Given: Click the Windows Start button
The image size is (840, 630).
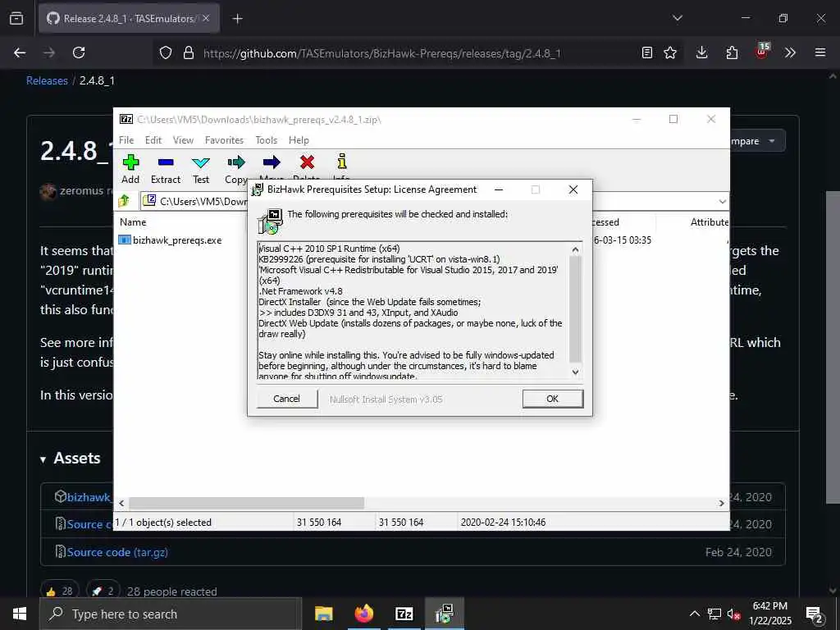Looking at the screenshot, I should 20,614.
